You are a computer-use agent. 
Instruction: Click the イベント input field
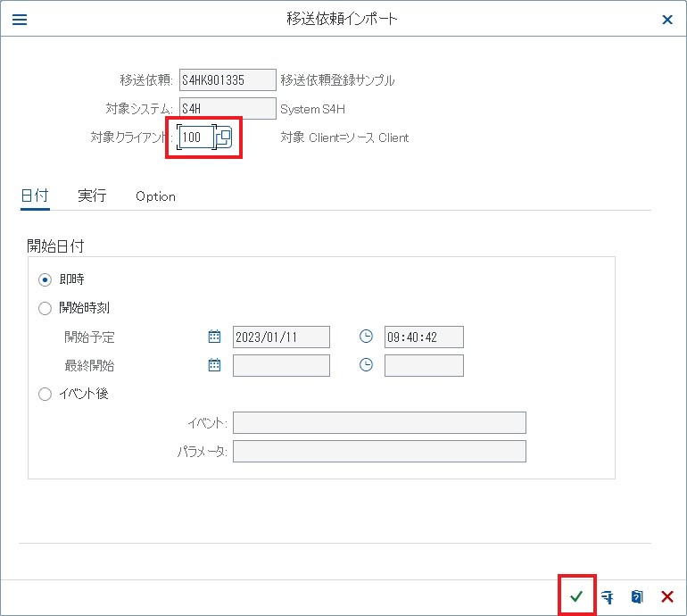tap(379, 422)
